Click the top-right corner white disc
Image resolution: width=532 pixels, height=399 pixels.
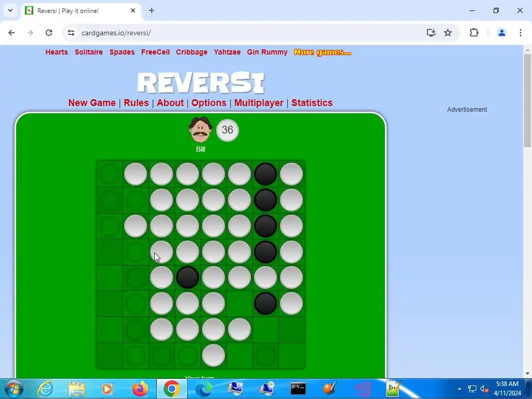pos(291,174)
